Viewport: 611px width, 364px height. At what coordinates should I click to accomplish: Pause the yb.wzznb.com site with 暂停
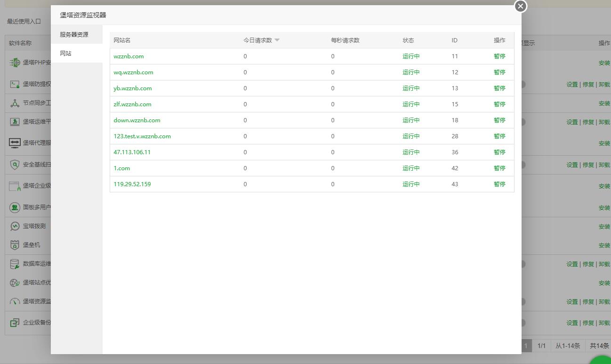499,88
